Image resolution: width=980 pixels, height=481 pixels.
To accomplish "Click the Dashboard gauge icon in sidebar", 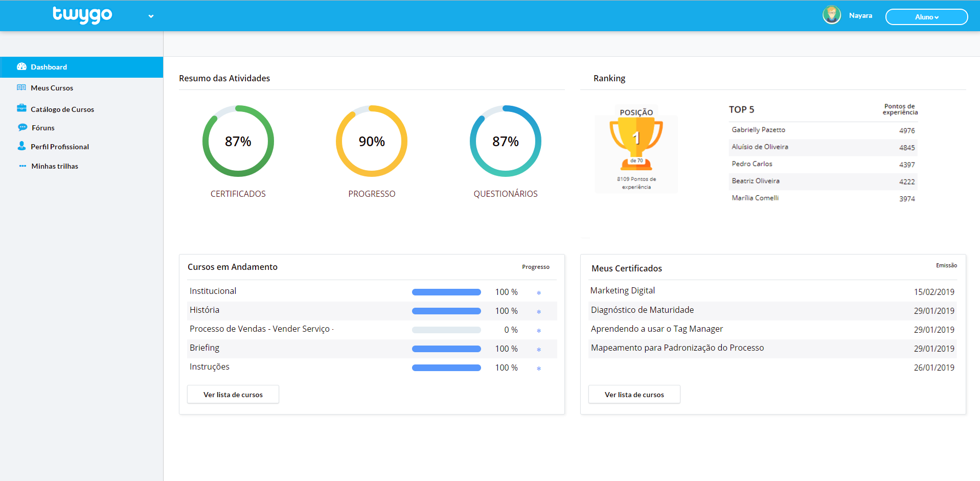I will 21,67.
